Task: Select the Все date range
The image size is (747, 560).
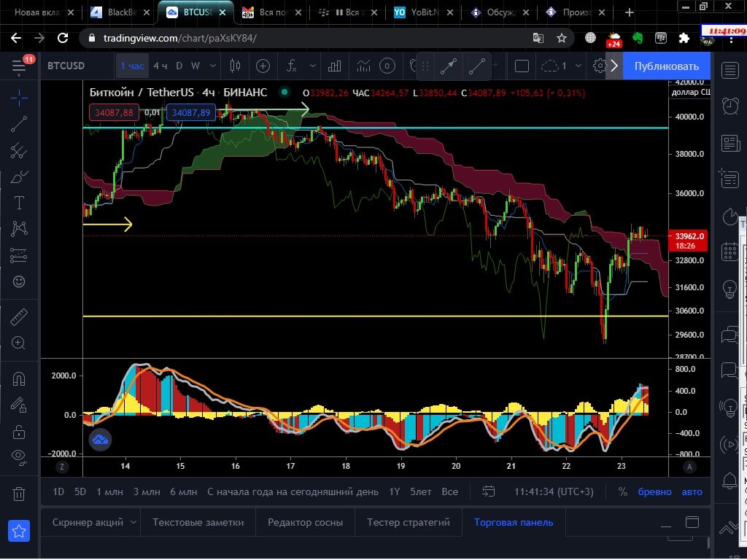Action: (x=449, y=492)
